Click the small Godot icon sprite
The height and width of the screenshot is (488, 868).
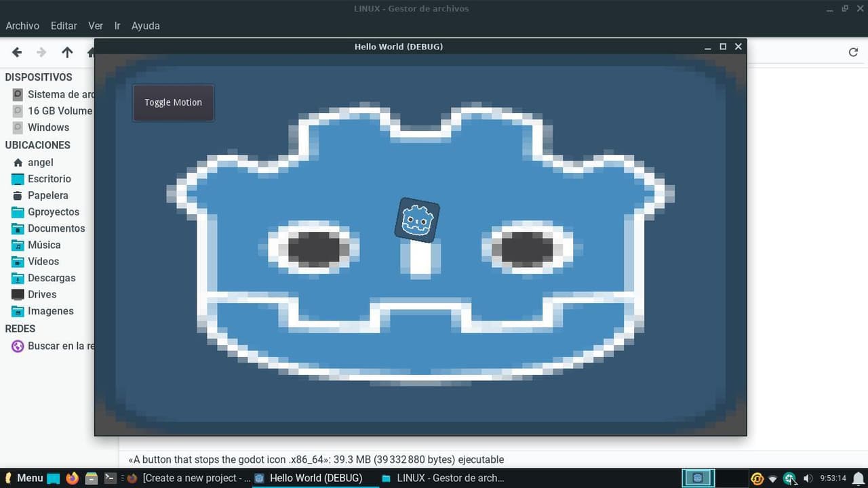pos(417,220)
